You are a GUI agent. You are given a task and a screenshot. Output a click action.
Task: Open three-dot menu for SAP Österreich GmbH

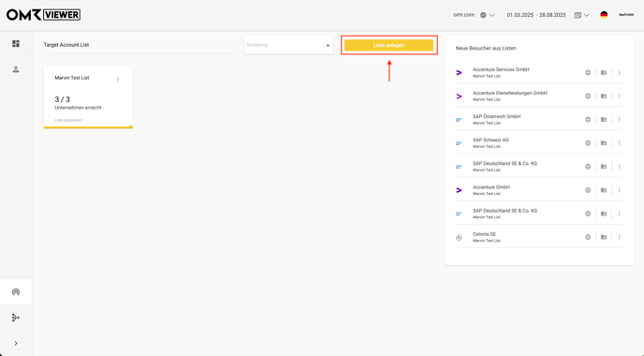(x=619, y=120)
